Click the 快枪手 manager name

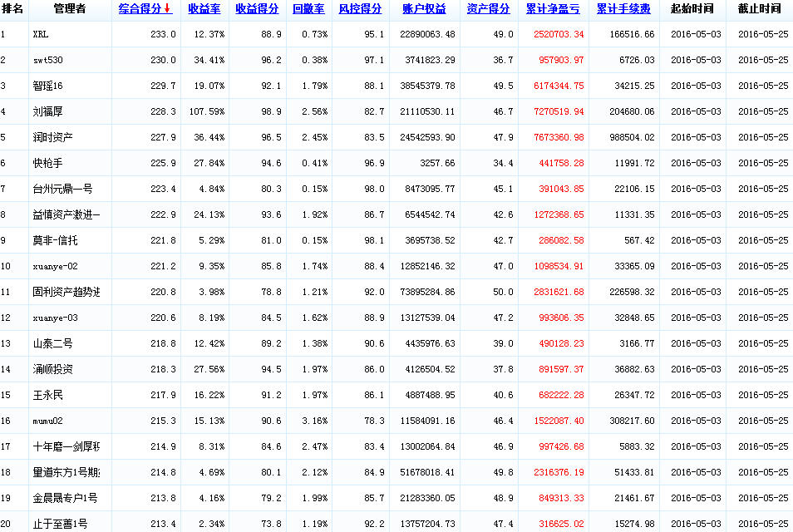pyautogui.click(x=47, y=164)
